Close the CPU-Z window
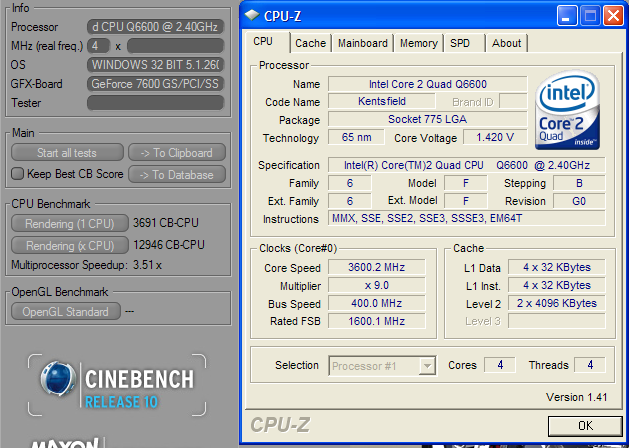 (613, 16)
